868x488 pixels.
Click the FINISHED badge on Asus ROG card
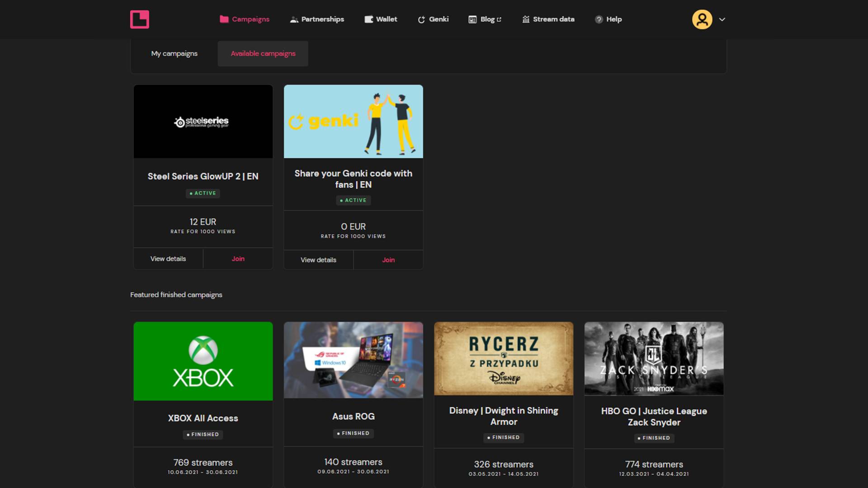(354, 433)
